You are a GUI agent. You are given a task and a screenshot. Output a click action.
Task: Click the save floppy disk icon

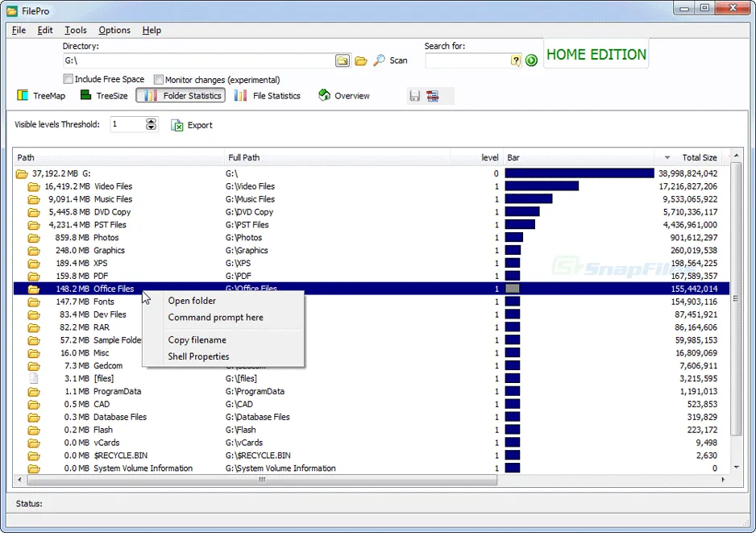point(414,96)
